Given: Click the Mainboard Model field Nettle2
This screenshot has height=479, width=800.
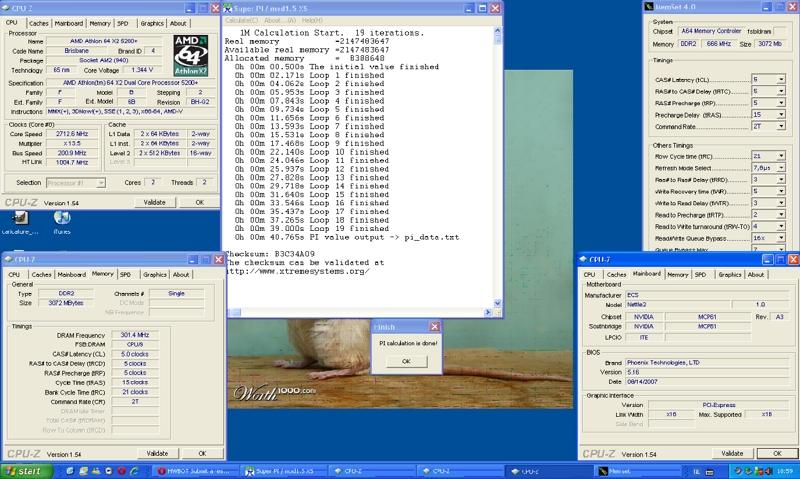Looking at the screenshot, I should [677, 304].
